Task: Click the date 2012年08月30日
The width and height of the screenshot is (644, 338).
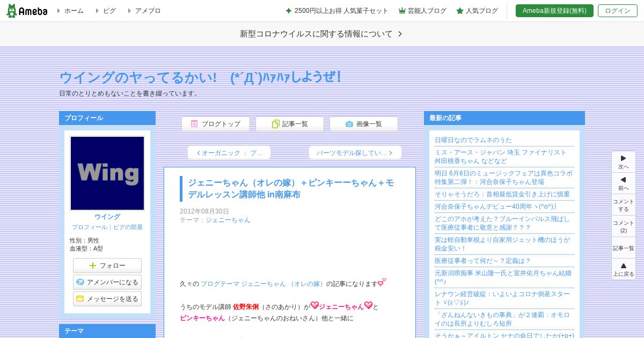Action: point(204,211)
